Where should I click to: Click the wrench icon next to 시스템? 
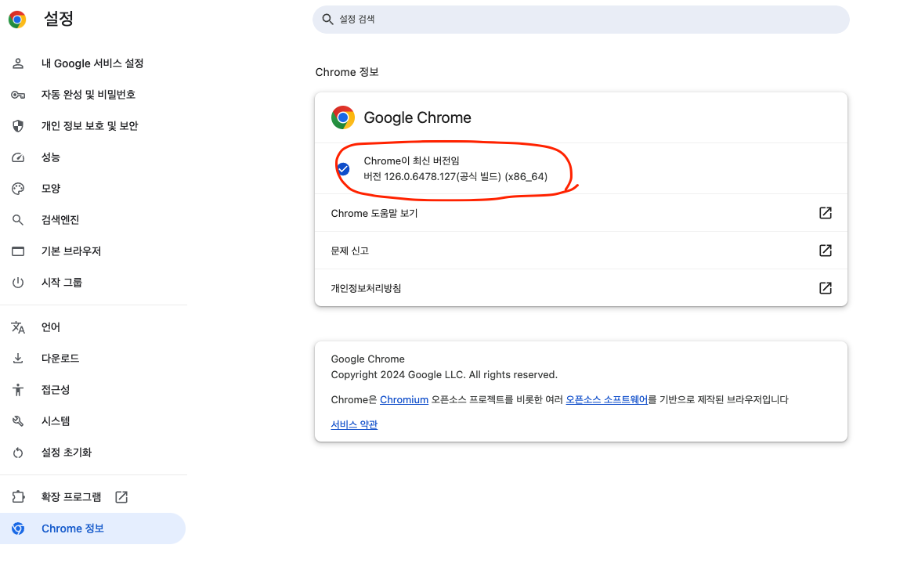click(18, 421)
